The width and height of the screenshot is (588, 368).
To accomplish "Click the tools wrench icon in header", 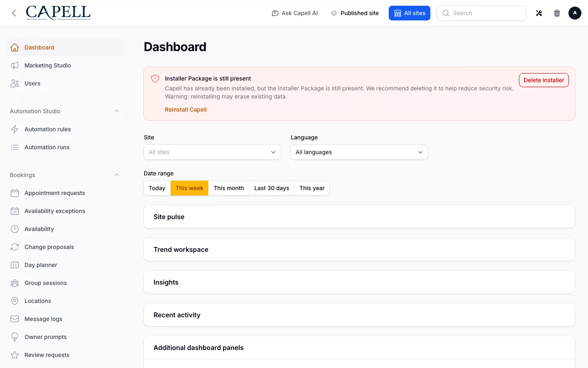I will click(539, 13).
